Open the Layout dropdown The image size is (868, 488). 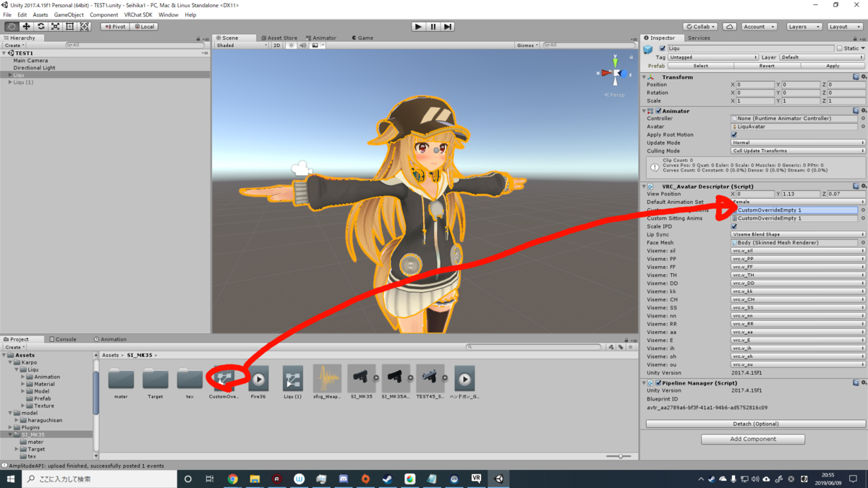[x=845, y=27]
